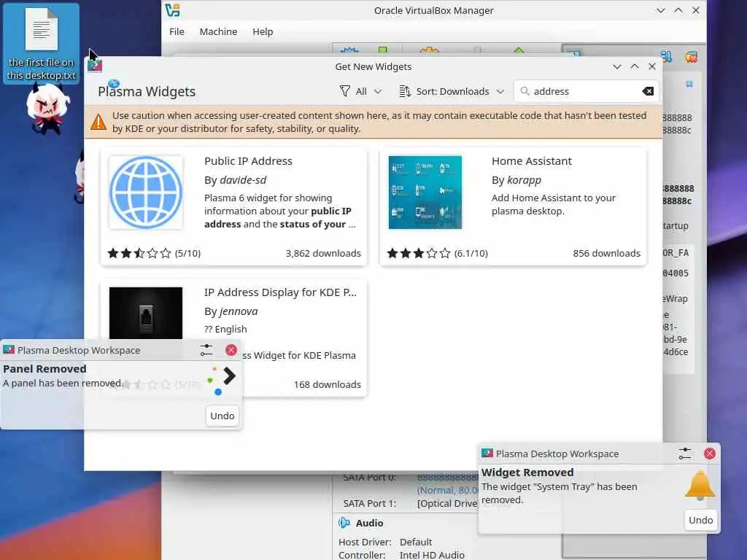Image resolution: width=747 pixels, height=560 pixels.
Task: Open the All filter dropdown
Action: click(360, 91)
